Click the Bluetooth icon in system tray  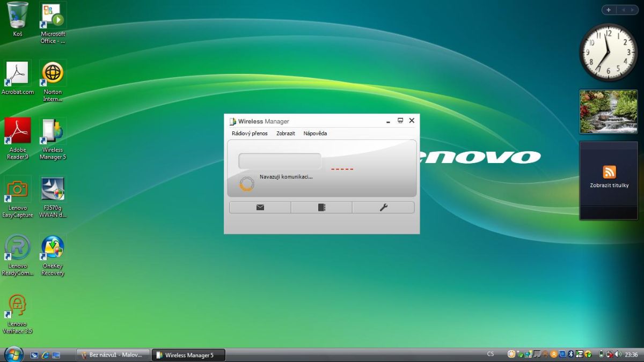click(x=571, y=354)
